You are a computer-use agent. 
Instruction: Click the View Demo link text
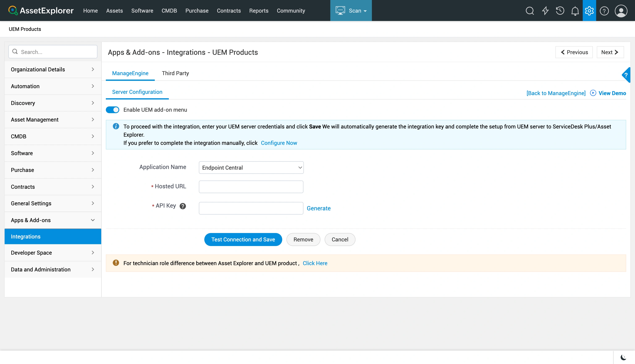click(x=612, y=93)
